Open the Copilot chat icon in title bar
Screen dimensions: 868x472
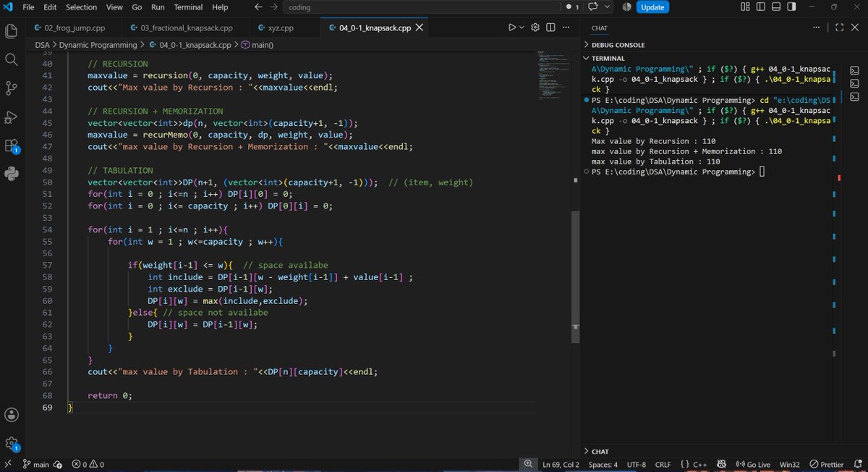click(x=592, y=7)
